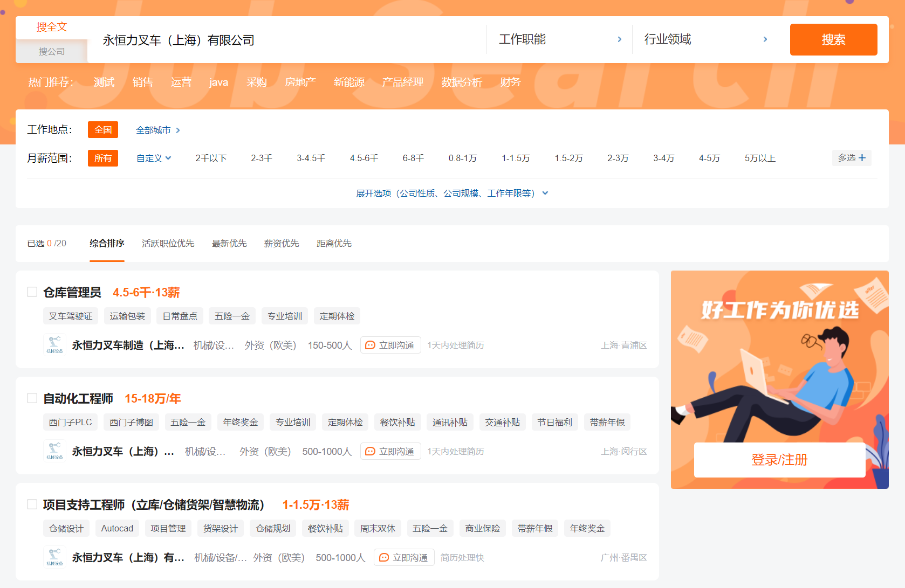Select 3-4万 salary range
905x588 pixels.
(663, 158)
